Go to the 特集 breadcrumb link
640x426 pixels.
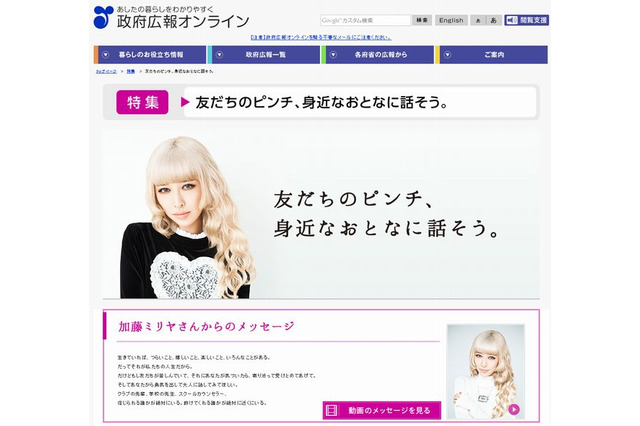click(131, 71)
